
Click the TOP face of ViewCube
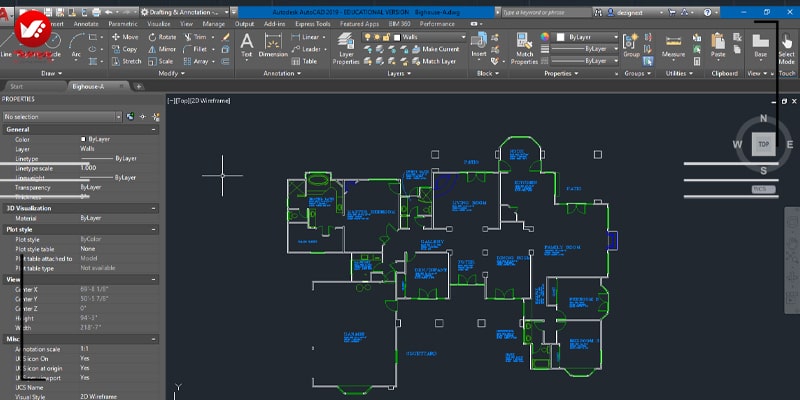pyautogui.click(x=764, y=144)
